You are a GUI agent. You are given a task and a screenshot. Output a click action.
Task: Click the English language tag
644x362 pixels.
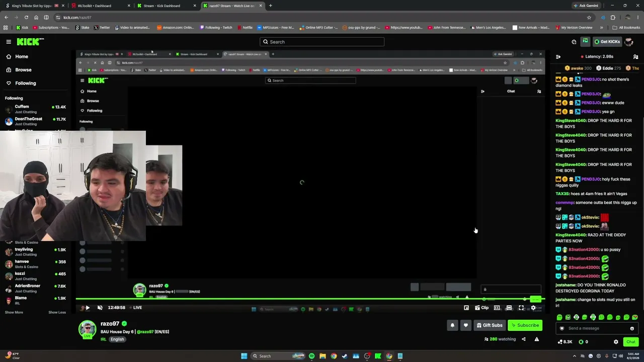point(117,339)
